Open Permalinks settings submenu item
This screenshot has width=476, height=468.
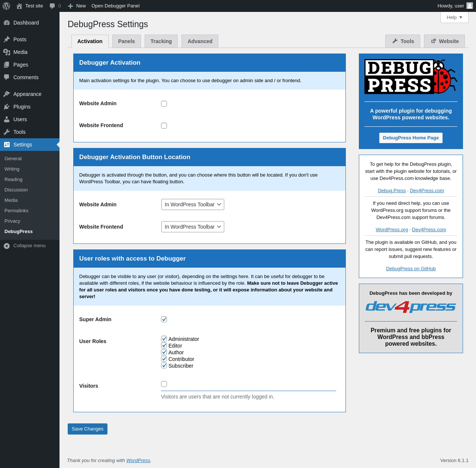pos(16,210)
